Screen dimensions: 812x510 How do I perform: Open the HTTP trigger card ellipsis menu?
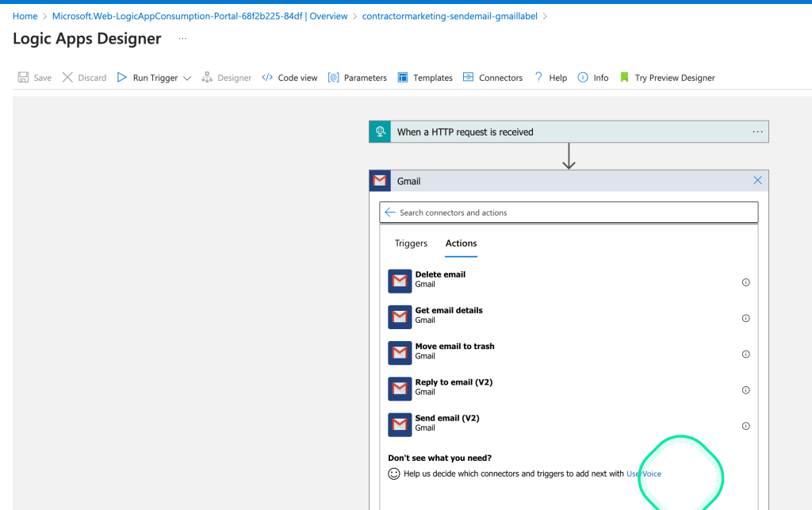click(x=757, y=132)
